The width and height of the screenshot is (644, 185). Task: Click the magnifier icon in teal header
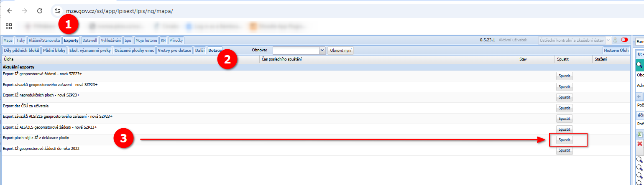click(x=639, y=65)
